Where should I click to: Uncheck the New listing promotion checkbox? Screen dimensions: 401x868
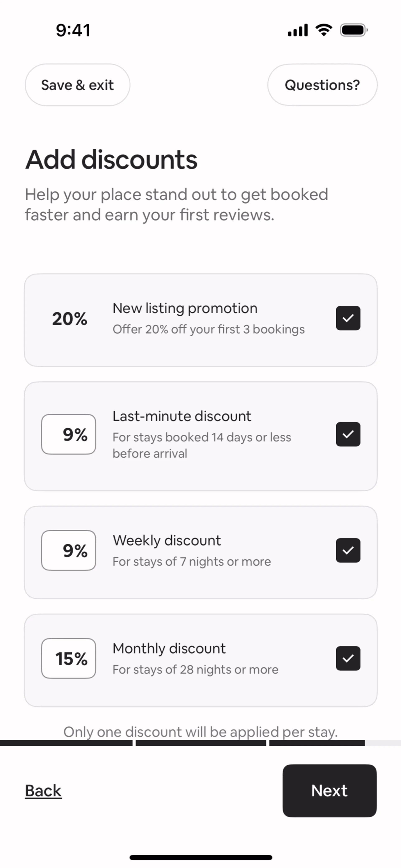coord(348,318)
